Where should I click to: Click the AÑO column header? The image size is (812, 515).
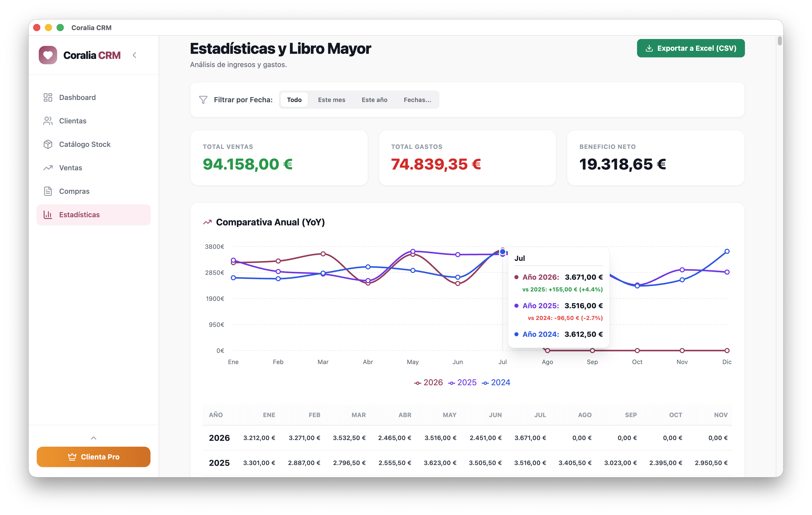coord(216,415)
